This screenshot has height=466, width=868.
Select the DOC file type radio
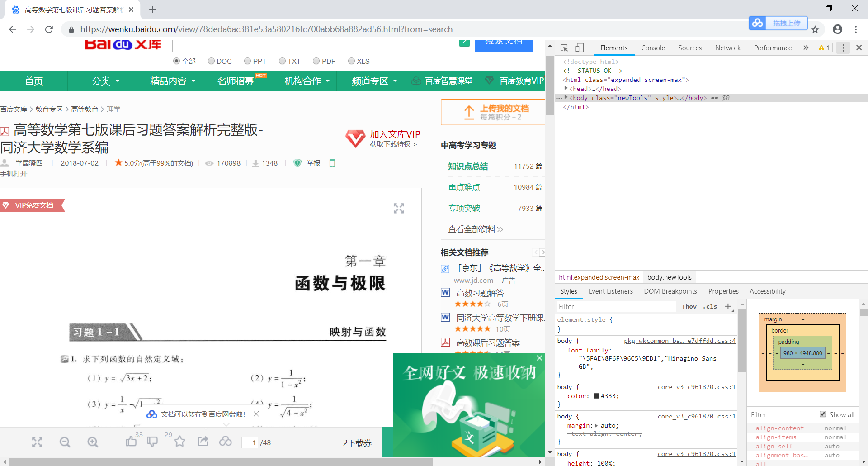pyautogui.click(x=211, y=61)
